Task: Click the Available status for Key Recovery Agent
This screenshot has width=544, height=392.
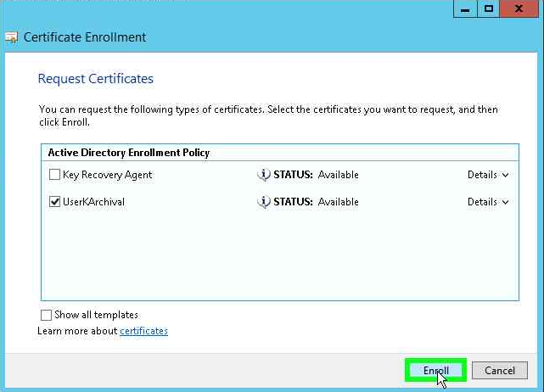Action: point(338,175)
